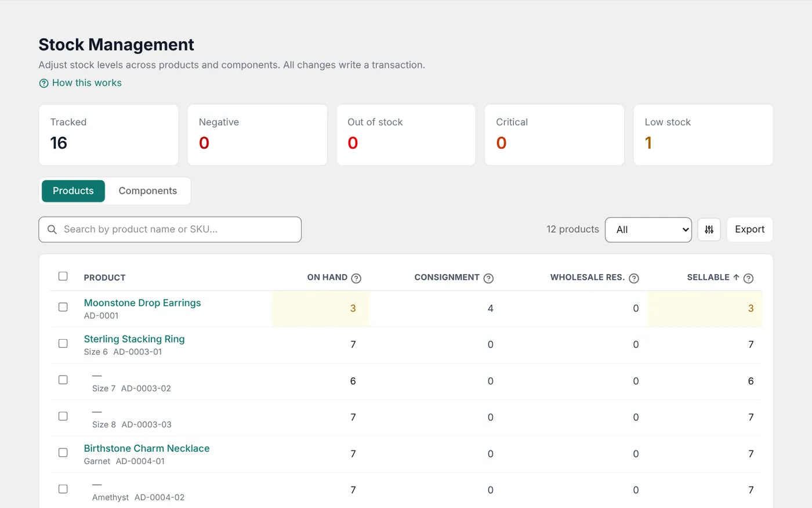The height and width of the screenshot is (508, 812).
Task: Click the 12 products count label
Action: click(572, 229)
